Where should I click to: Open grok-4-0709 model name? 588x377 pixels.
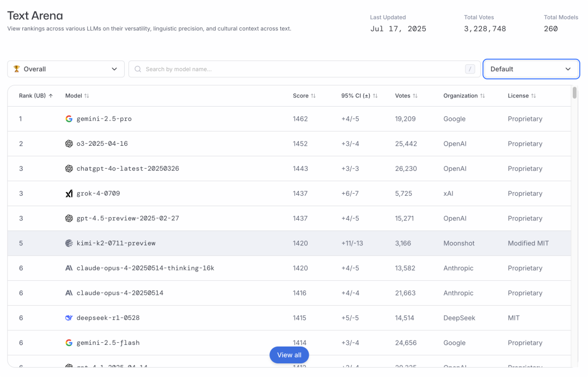point(98,193)
